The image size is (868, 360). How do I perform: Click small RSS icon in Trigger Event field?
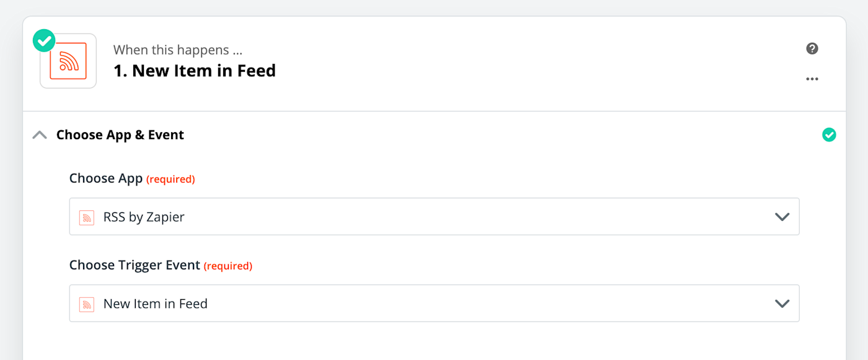click(x=87, y=304)
